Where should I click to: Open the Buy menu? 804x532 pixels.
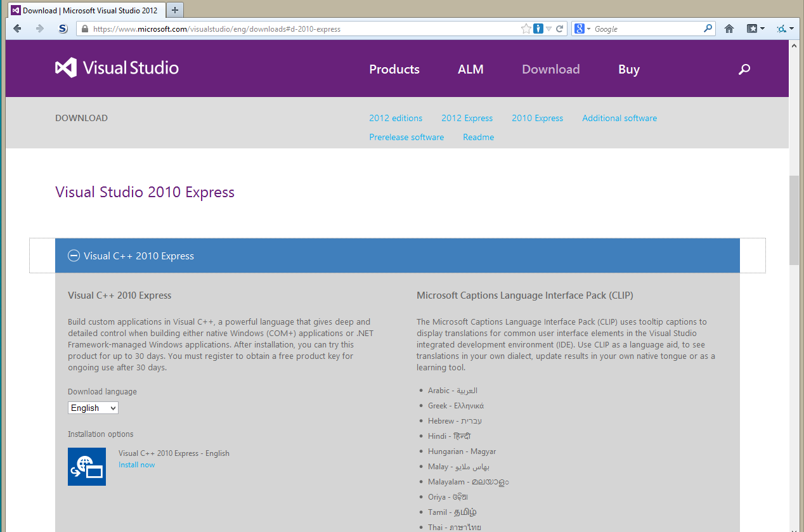tap(629, 70)
